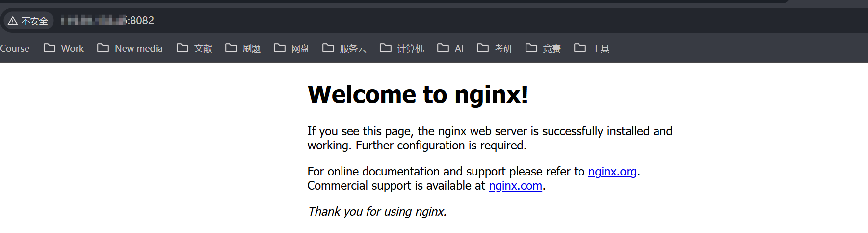The height and width of the screenshot is (233, 868).
Task: Click the paragraph starting If you see this page
Action: (490, 138)
